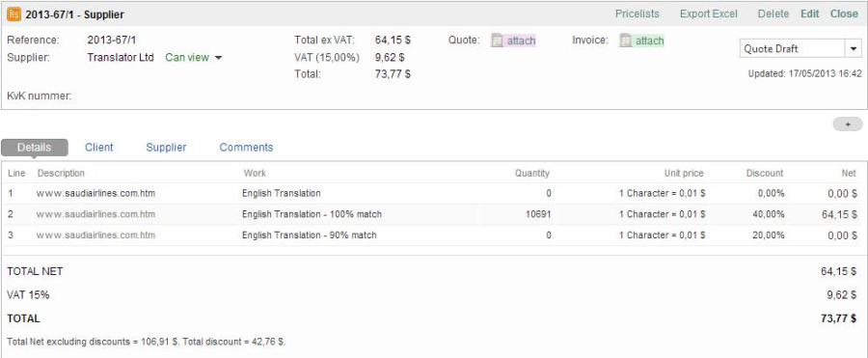The width and height of the screenshot is (868, 358).
Task: Open the Quote Draft status dropdown
Action: (x=800, y=49)
